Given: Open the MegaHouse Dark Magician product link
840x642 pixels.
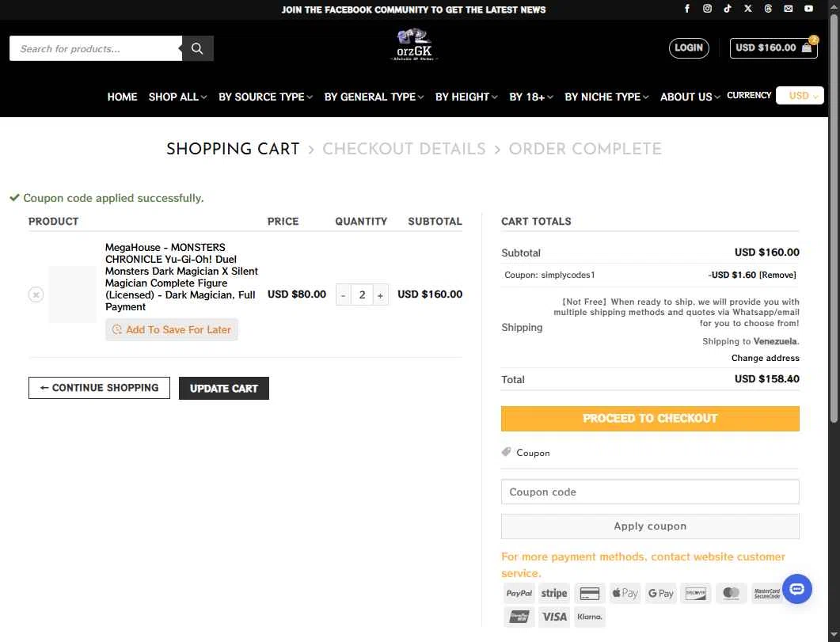Looking at the screenshot, I should [181, 277].
